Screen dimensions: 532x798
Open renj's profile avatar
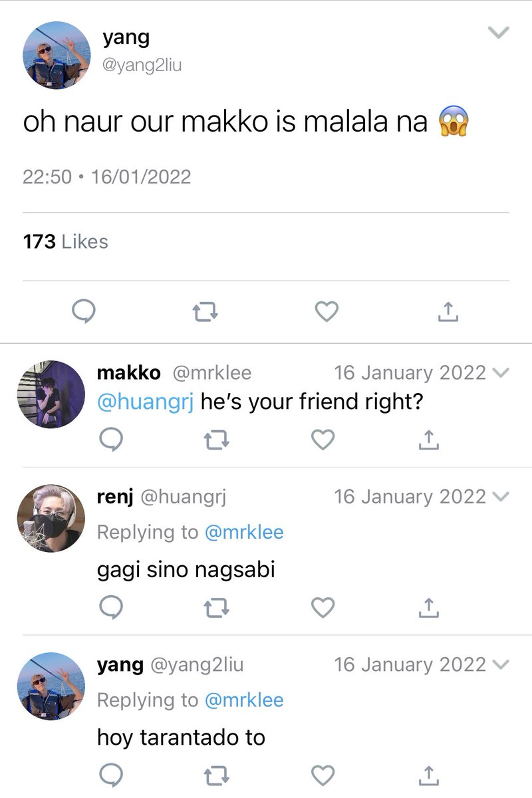coord(51,519)
